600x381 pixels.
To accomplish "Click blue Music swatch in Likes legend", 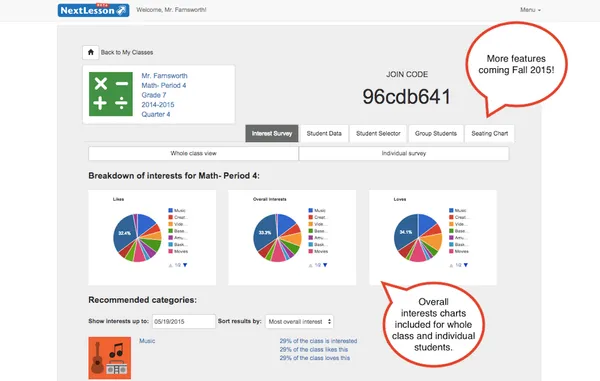I will (x=170, y=210).
